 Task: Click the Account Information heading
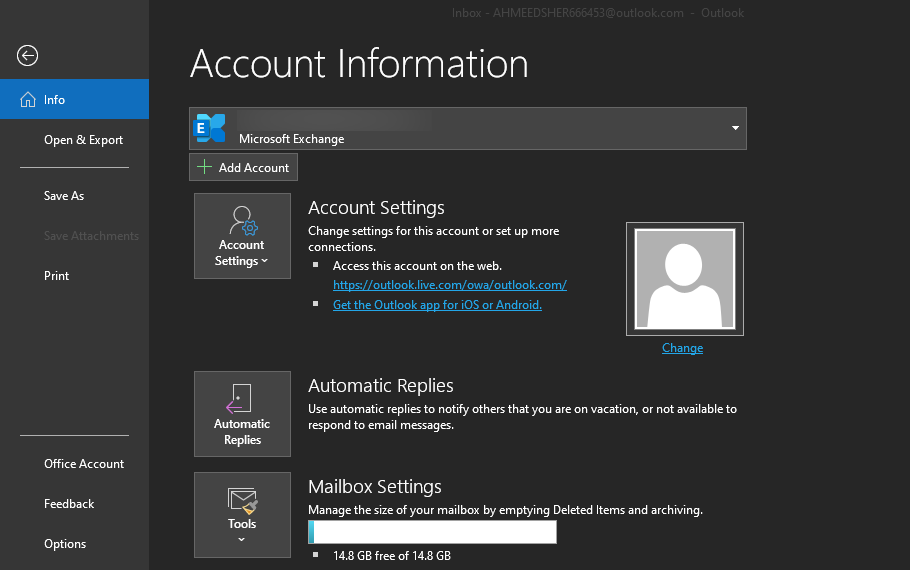pyautogui.click(x=359, y=63)
